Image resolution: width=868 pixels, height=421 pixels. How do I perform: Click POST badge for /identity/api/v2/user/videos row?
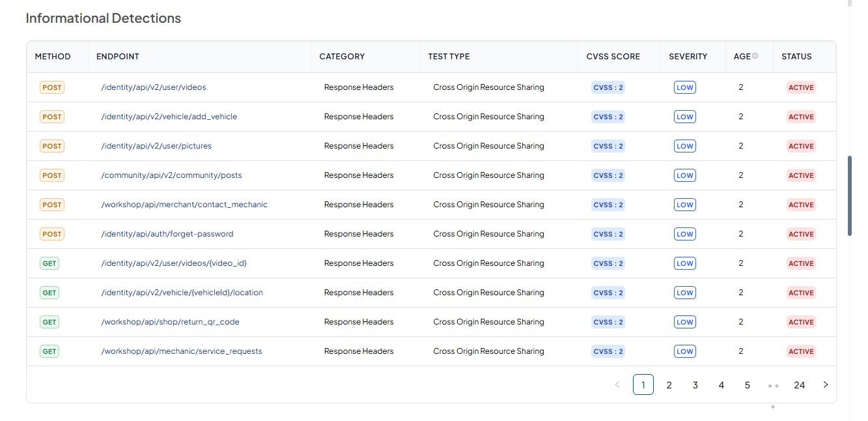coord(52,87)
